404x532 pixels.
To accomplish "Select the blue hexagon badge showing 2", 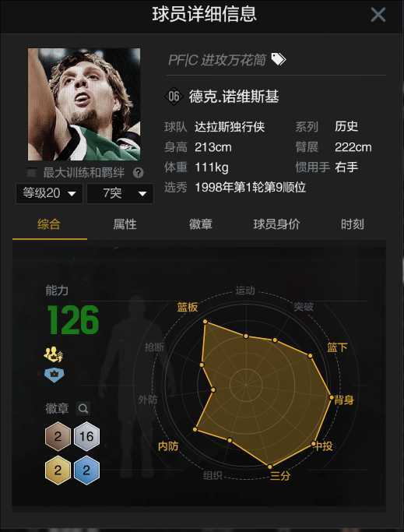I will (86, 470).
